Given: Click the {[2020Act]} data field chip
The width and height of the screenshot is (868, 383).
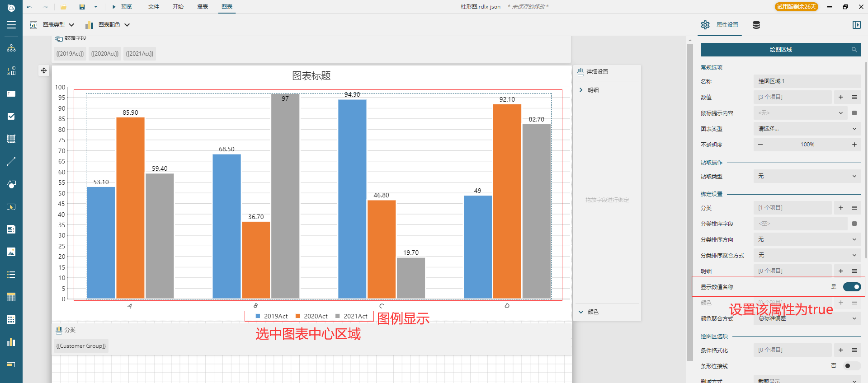Looking at the screenshot, I should tap(105, 54).
